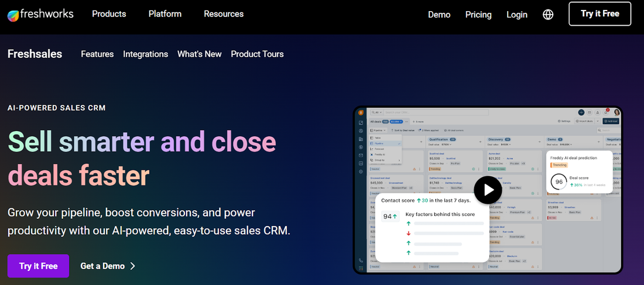Open the Integrations tab
Viewport: 644px width, 285px height.
[x=145, y=54]
